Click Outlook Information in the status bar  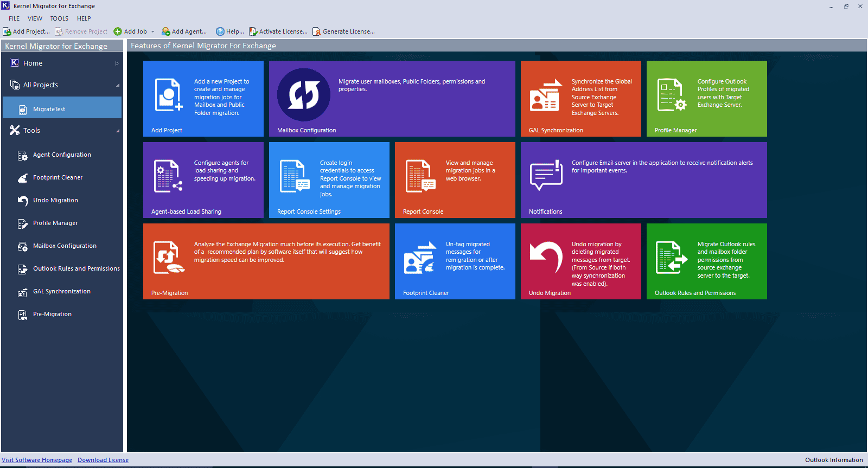pyautogui.click(x=834, y=460)
